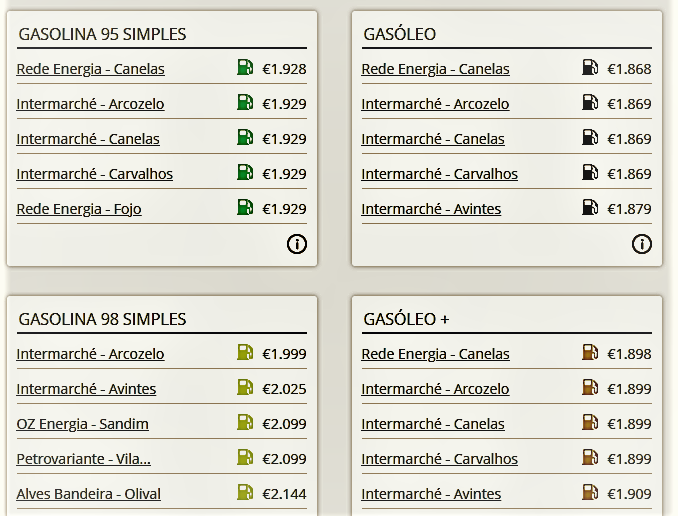Click olive pump icon beside OZ Energia - Sandim
Image resolution: width=678 pixels, height=516 pixels.
pyautogui.click(x=245, y=422)
